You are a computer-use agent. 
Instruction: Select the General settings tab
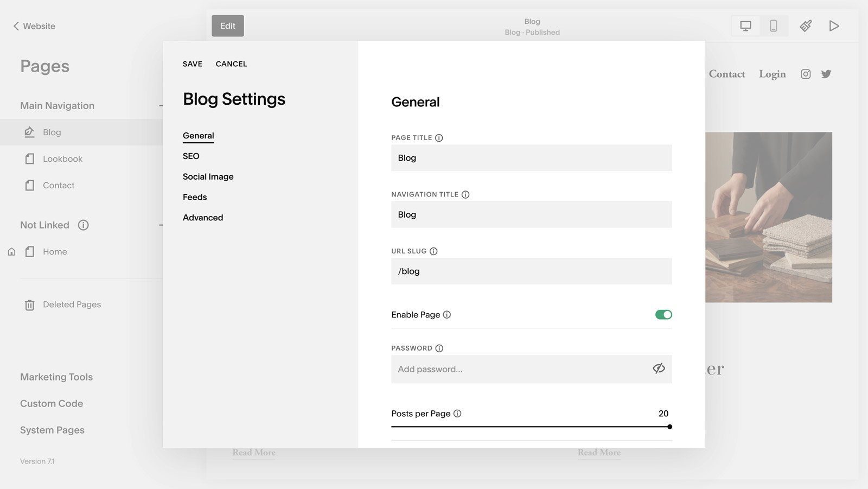199,136
